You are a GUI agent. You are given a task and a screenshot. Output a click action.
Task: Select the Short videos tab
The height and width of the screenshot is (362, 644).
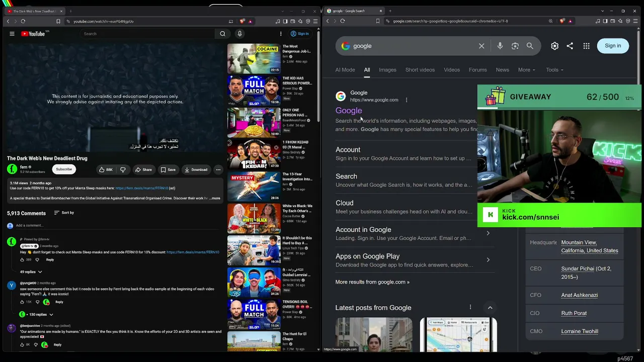coord(420,70)
